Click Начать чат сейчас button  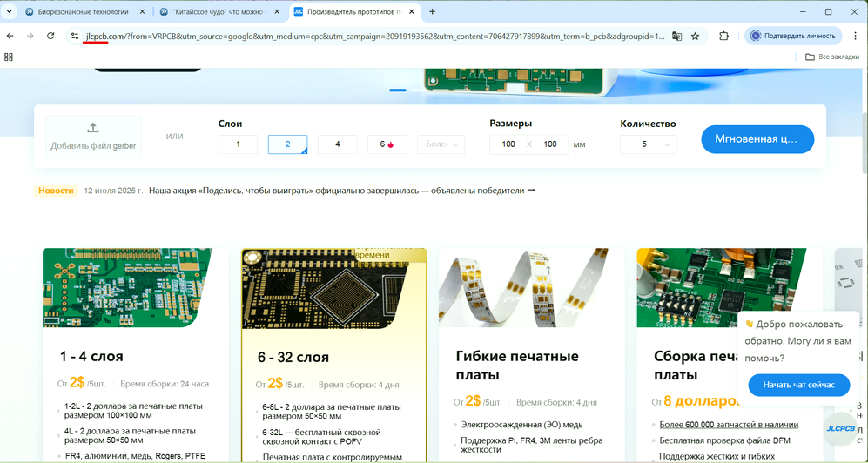click(x=799, y=385)
